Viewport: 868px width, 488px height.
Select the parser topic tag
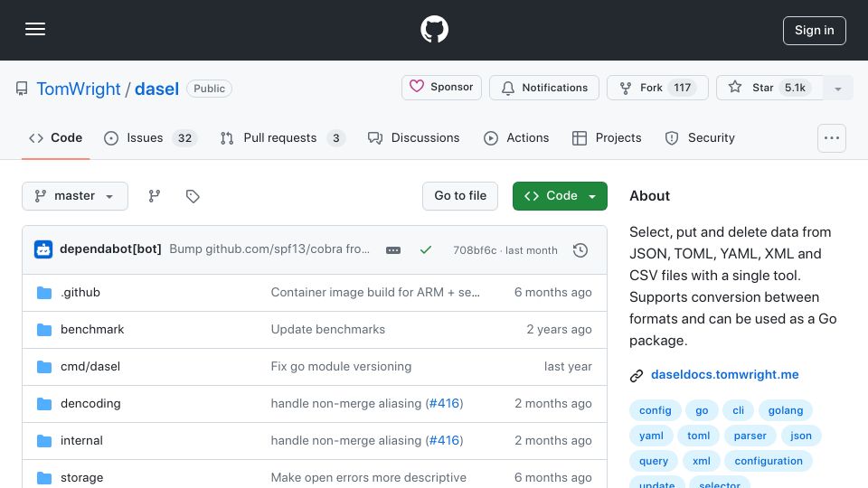[750, 436]
